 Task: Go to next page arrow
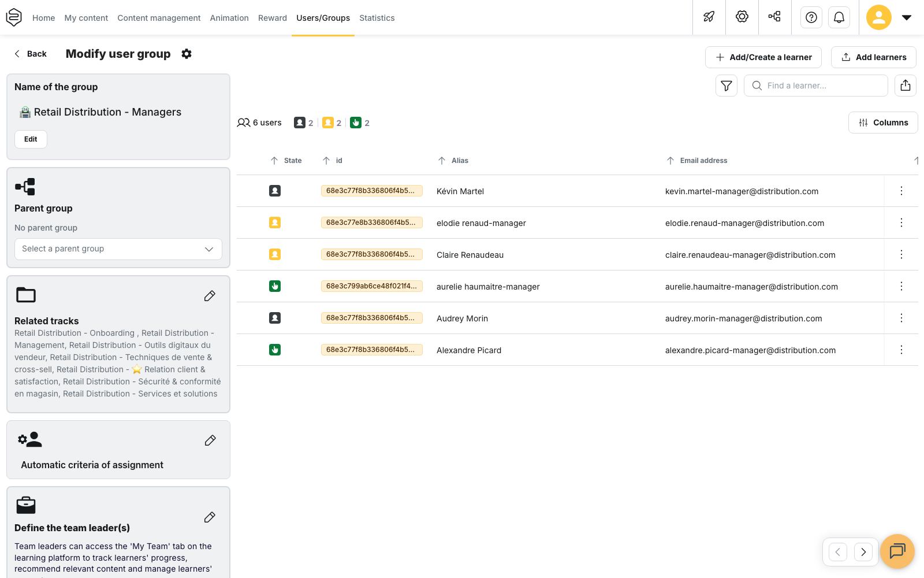coord(863,552)
